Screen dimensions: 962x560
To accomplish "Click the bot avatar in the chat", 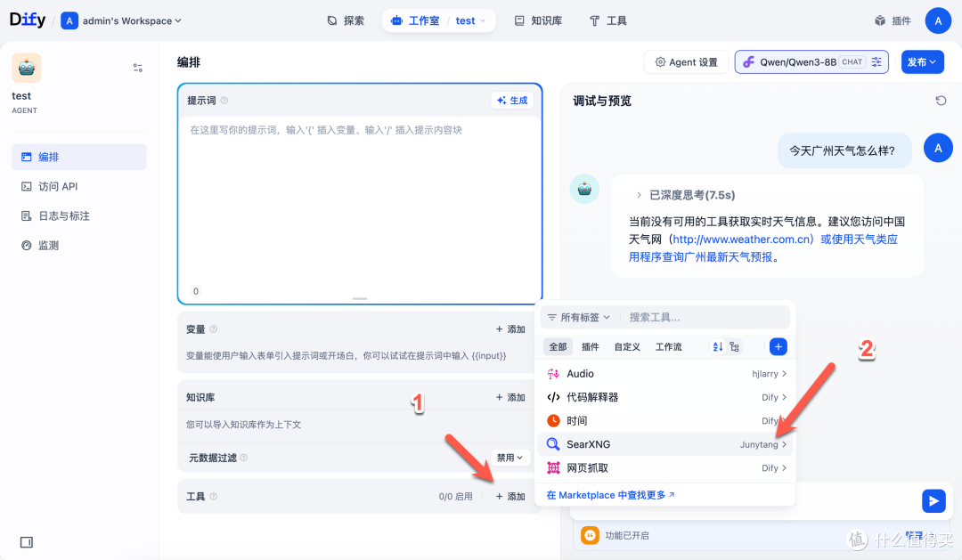I will [584, 190].
